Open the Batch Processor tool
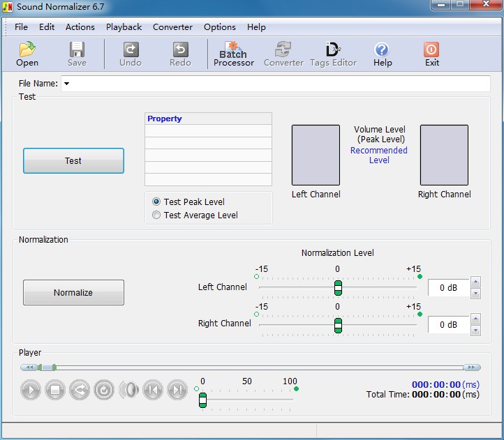The image size is (504, 440). [x=233, y=54]
